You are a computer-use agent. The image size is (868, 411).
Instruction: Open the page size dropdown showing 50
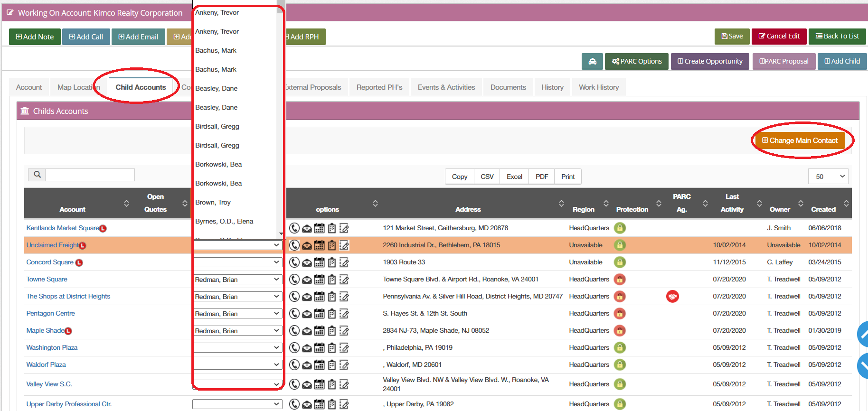coord(828,177)
